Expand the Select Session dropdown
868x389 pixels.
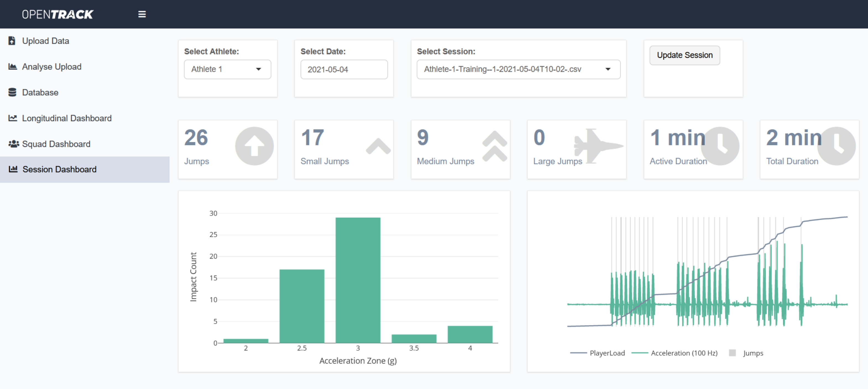(608, 69)
